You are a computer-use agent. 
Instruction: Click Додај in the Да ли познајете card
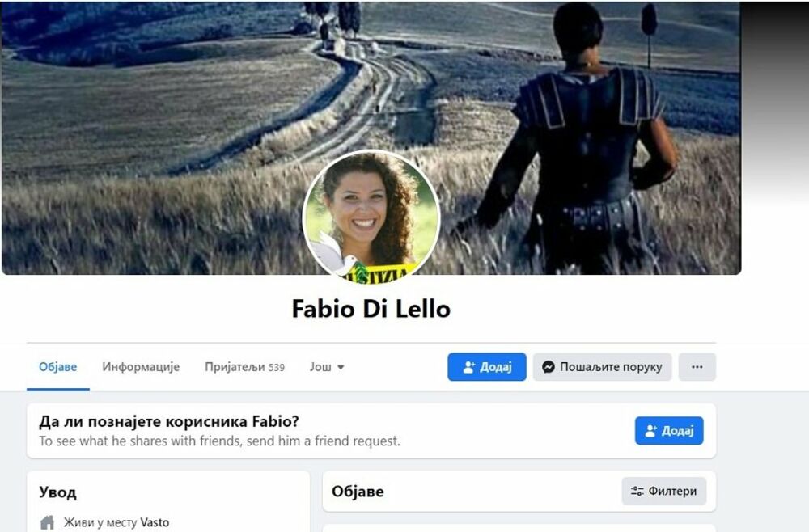coord(669,430)
